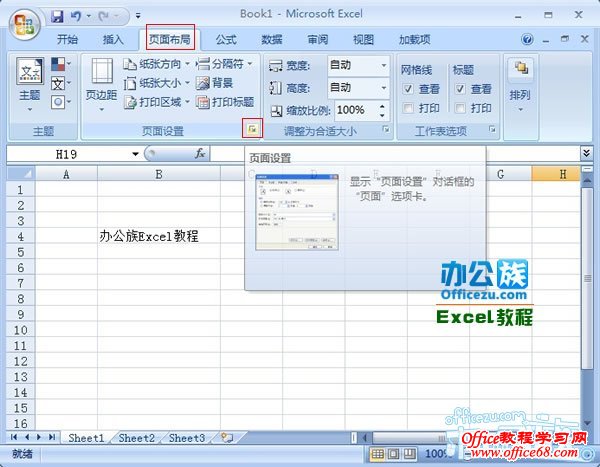The width and height of the screenshot is (600, 467).
Task: Switch to Page Layout view
Action: (393, 454)
